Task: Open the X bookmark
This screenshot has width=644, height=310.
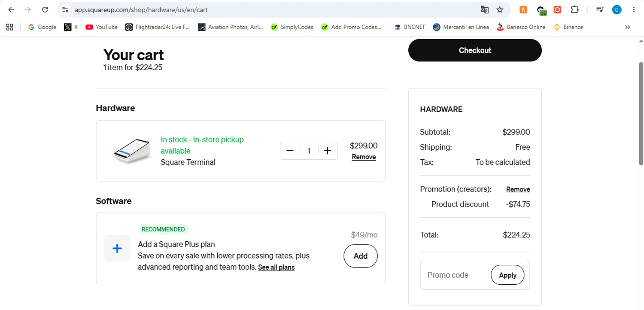Action: 71,27
